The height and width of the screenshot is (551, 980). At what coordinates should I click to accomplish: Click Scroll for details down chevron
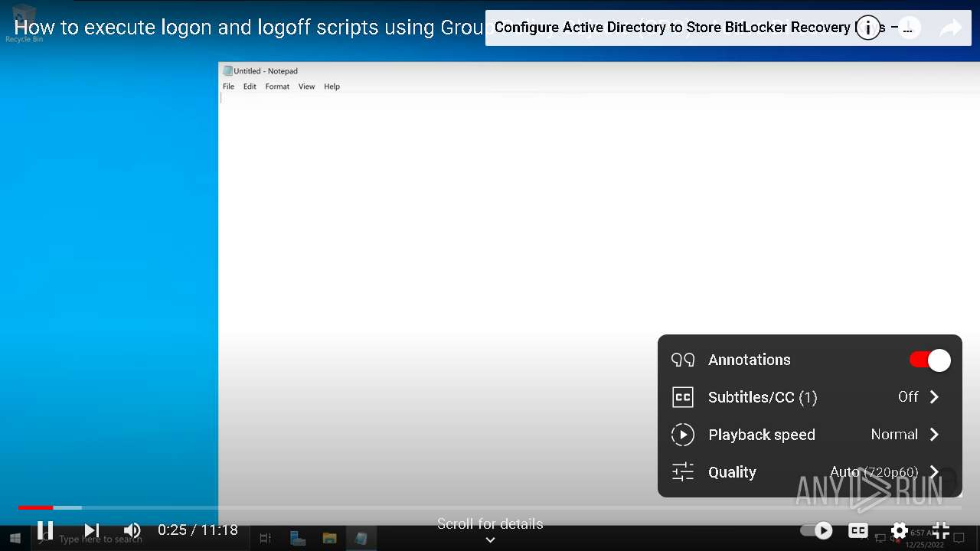tap(490, 540)
